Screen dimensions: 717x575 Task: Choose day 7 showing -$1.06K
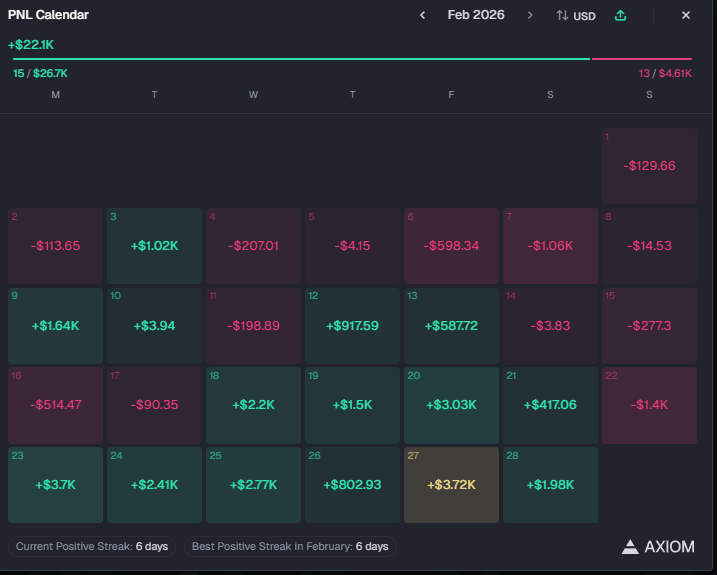[x=550, y=246]
